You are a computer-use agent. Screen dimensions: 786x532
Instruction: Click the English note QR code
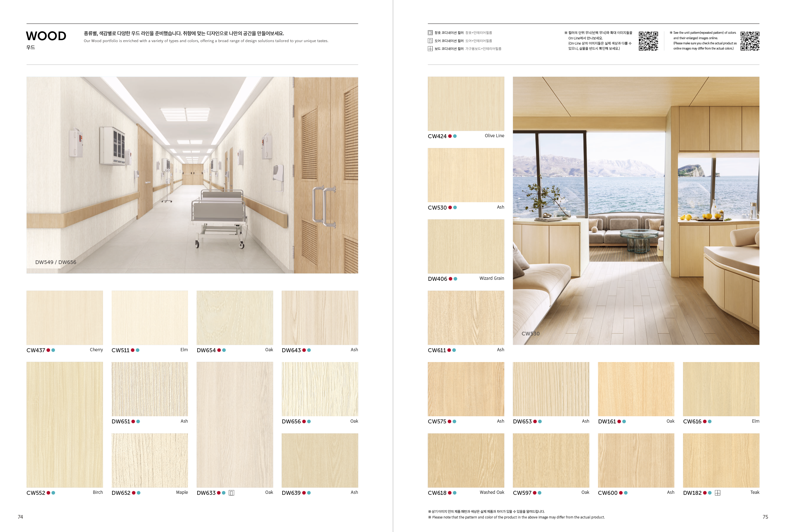750,41
